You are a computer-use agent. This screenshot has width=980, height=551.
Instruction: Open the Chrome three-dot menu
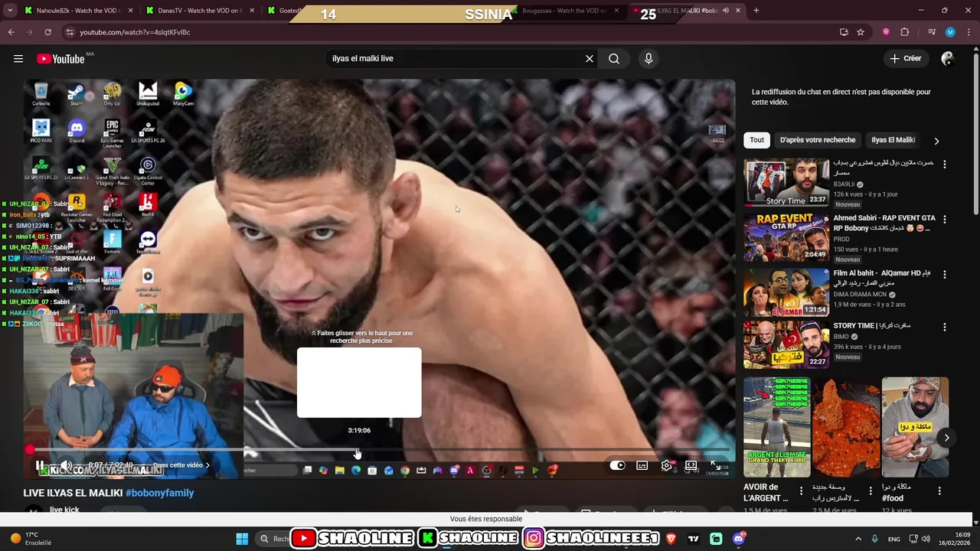[x=969, y=32]
